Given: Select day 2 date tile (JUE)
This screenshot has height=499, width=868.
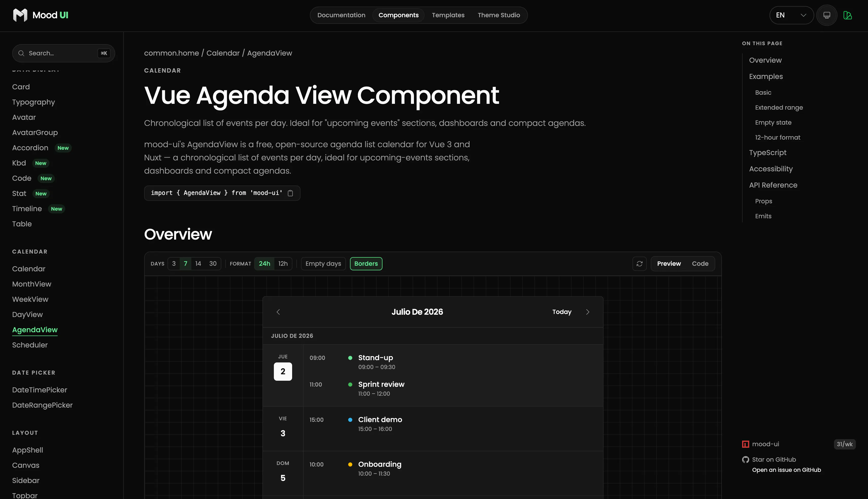Looking at the screenshot, I should coord(283,372).
